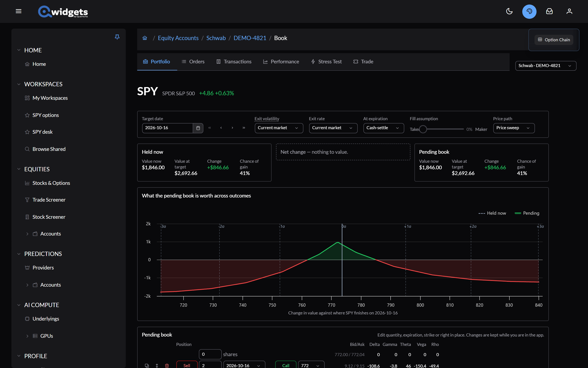
Task: Open the Option Chain button
Action: click(554, 40)
